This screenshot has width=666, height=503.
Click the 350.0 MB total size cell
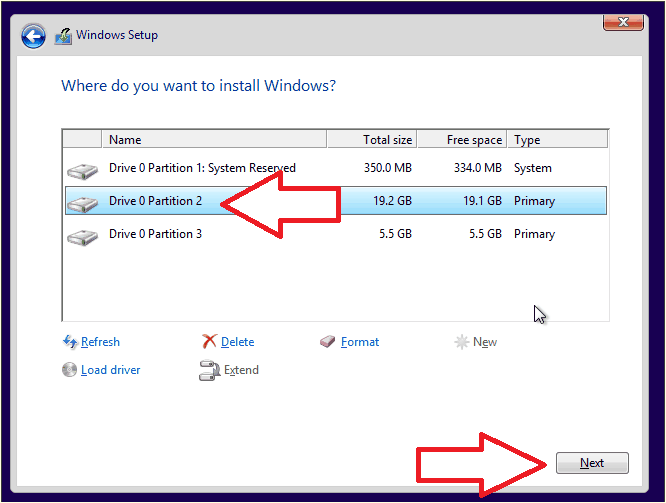(387, 168)
